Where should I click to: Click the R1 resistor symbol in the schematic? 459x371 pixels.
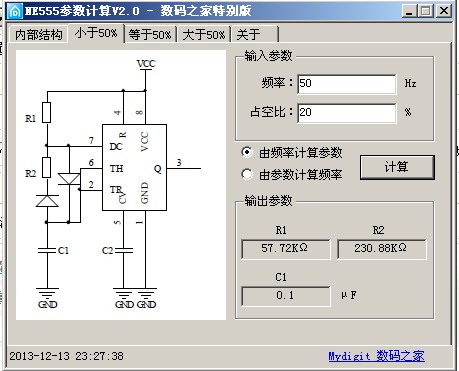coord(47,112)
